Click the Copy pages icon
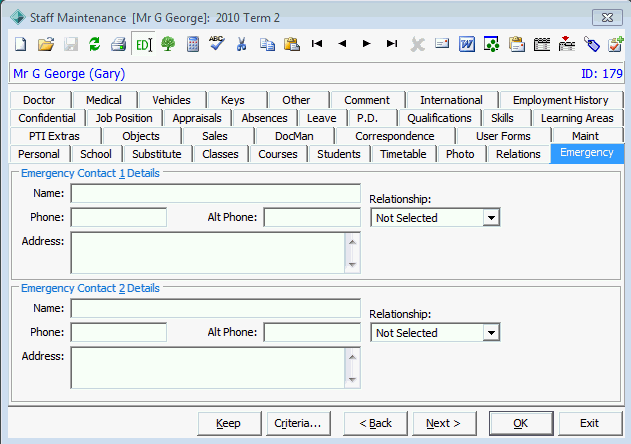 (267, 43)
